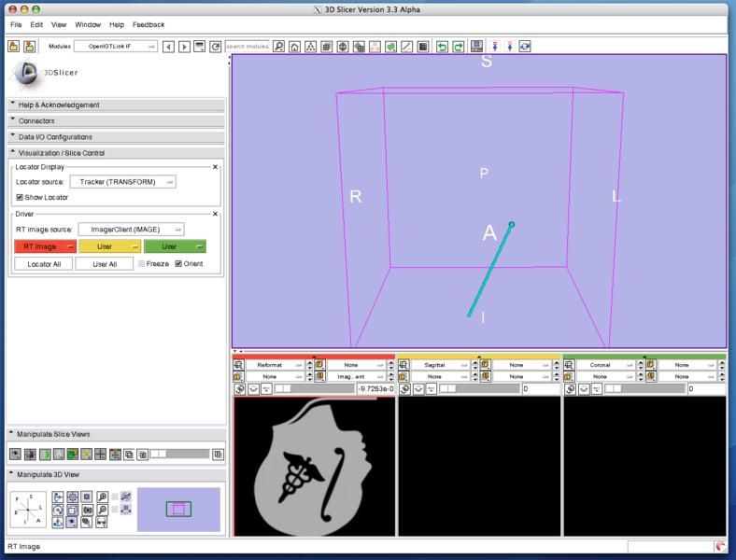
Task: Toggle the checkbox beside rotate-around icon
Action: [x=115, y=497]
